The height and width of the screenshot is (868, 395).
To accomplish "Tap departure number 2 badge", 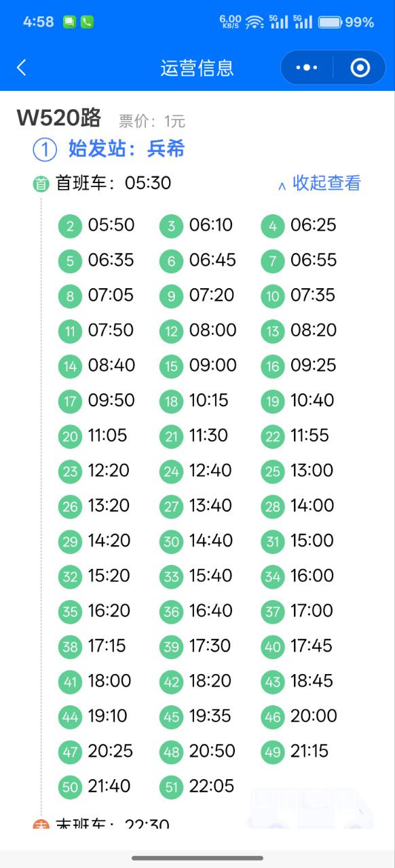I will click(x=70, y=226).
